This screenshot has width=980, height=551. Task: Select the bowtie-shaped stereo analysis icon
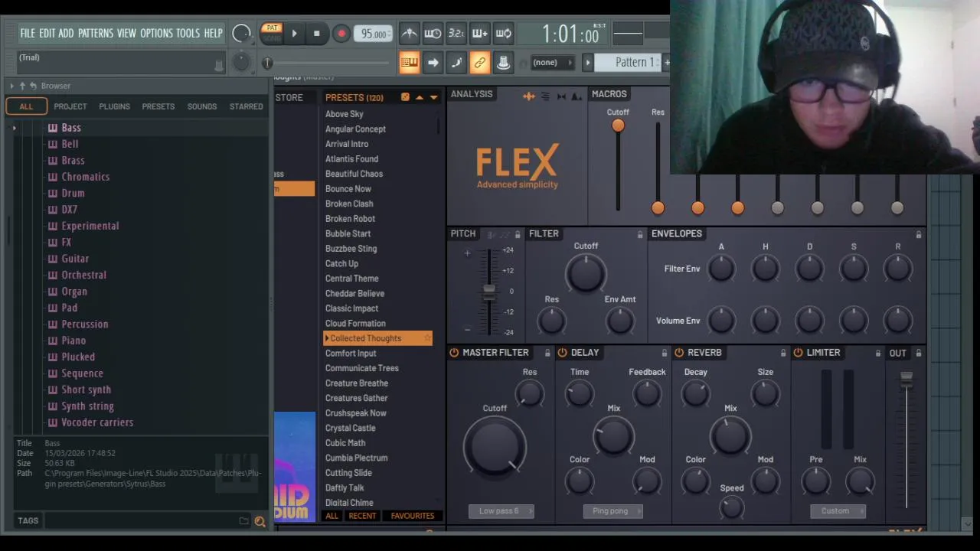coord(561,96)
